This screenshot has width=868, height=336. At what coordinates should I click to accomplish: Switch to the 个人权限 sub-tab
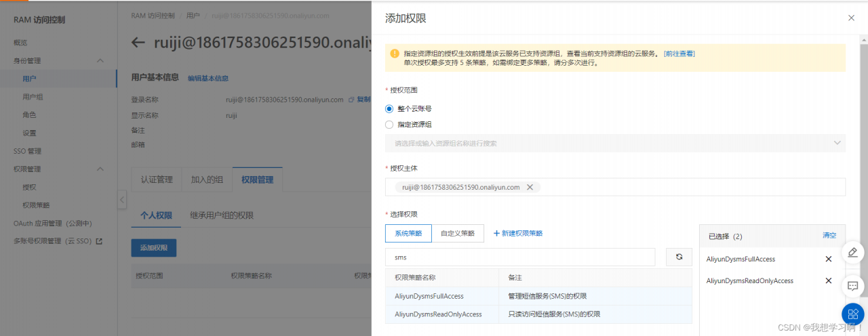tap(156, 215)
